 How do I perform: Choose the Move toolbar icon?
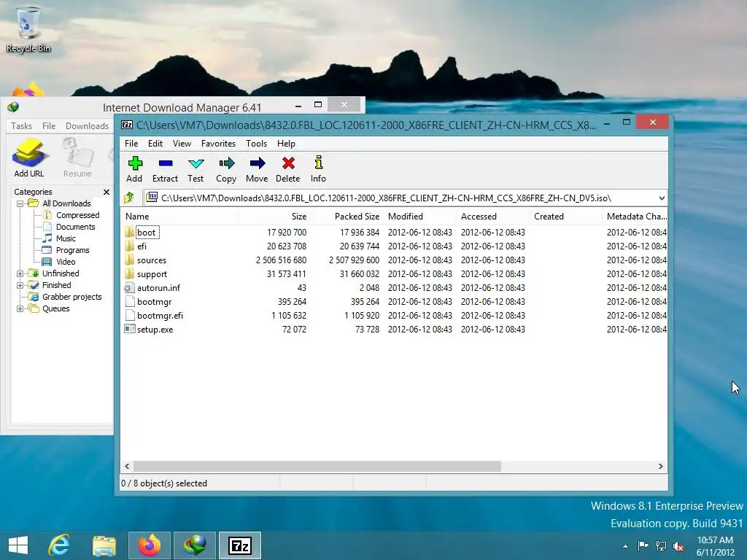[x=257, y=169]
